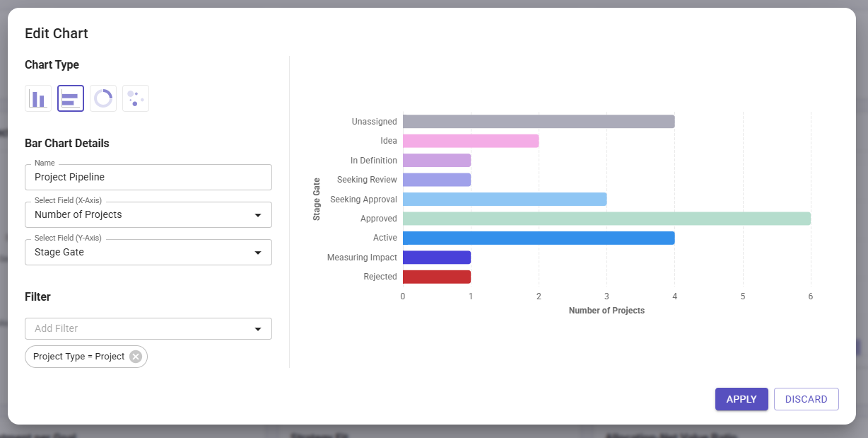Open the X-Axis Number of Projects dropdown

pyautogui.click(x=148, y=214)
